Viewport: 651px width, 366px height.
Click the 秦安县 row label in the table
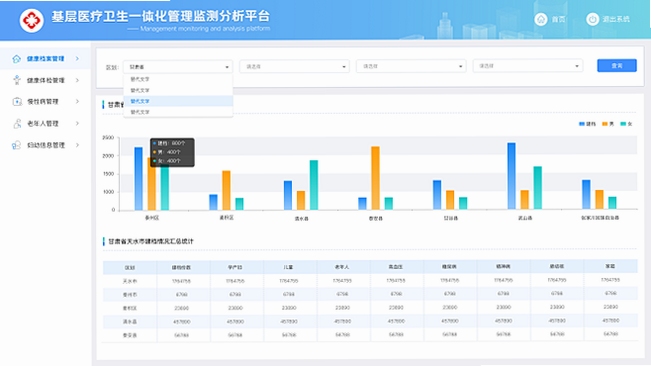(x=130, y=335)
